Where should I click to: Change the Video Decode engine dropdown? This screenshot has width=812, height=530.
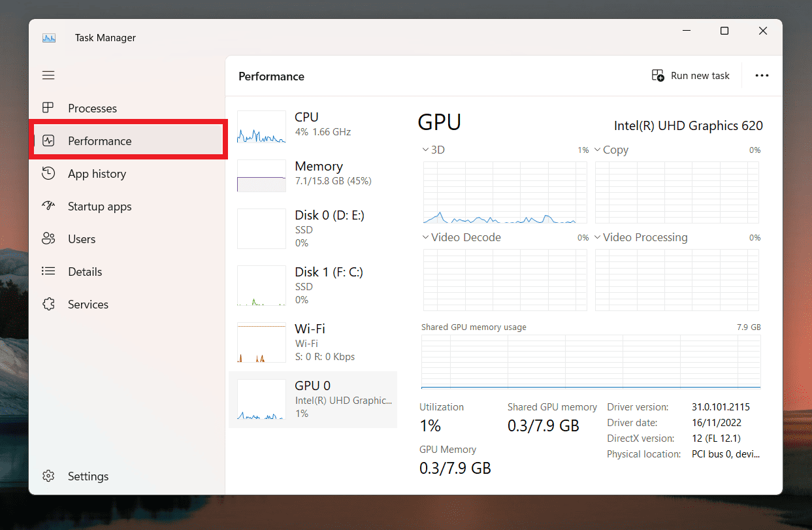pyautogui.click(x=426, y=238)
